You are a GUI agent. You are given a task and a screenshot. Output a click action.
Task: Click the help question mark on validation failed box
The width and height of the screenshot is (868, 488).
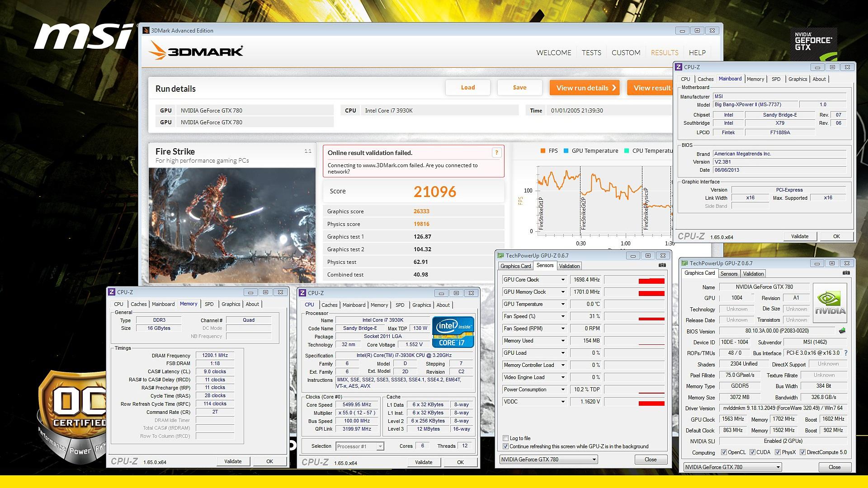click(496, 153)
